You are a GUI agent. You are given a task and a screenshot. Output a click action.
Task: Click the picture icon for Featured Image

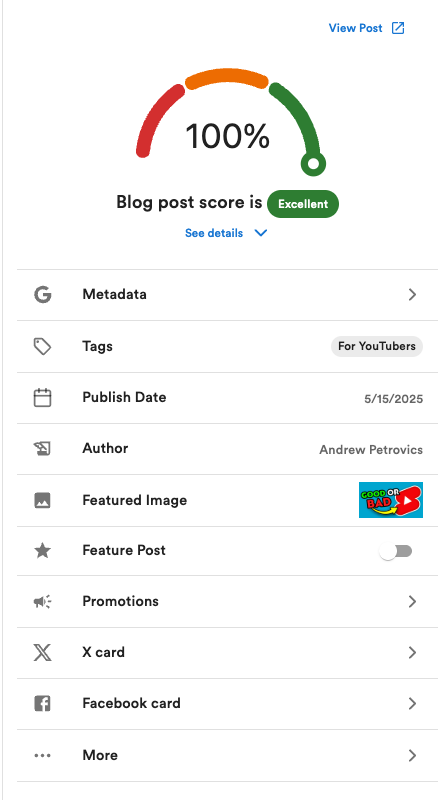(x=42, y=500)
